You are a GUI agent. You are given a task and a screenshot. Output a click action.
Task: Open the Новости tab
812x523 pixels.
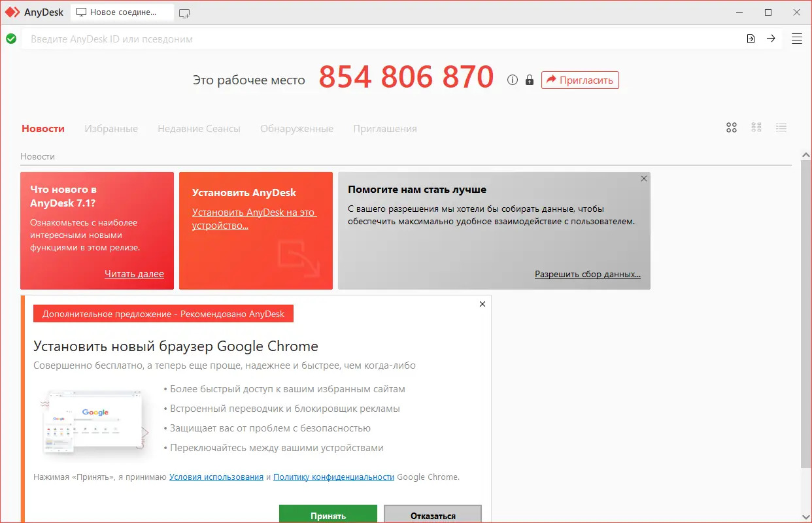coord(43,129)
